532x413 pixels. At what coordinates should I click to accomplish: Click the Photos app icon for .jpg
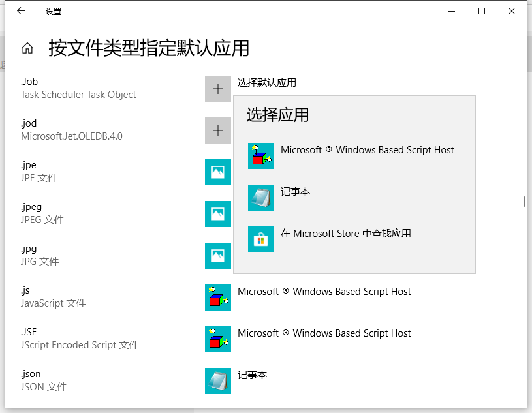click(x=218, y=256)
